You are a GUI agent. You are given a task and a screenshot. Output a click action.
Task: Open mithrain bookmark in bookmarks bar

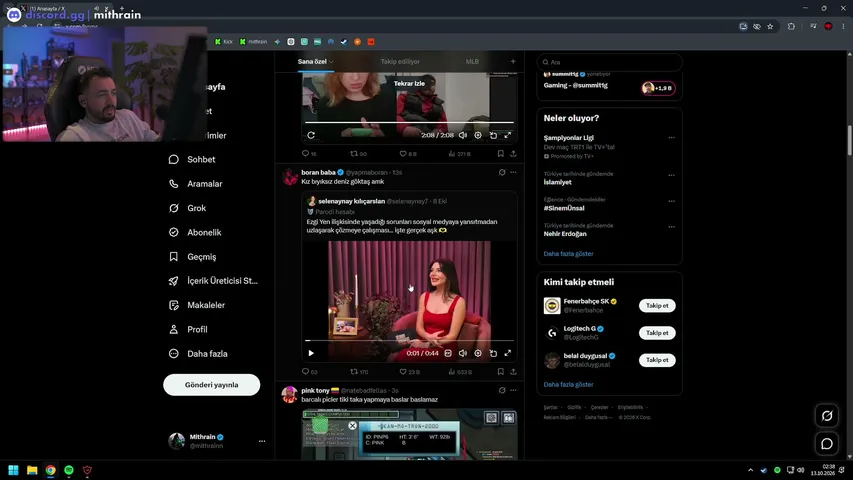(x=254, y=41)
